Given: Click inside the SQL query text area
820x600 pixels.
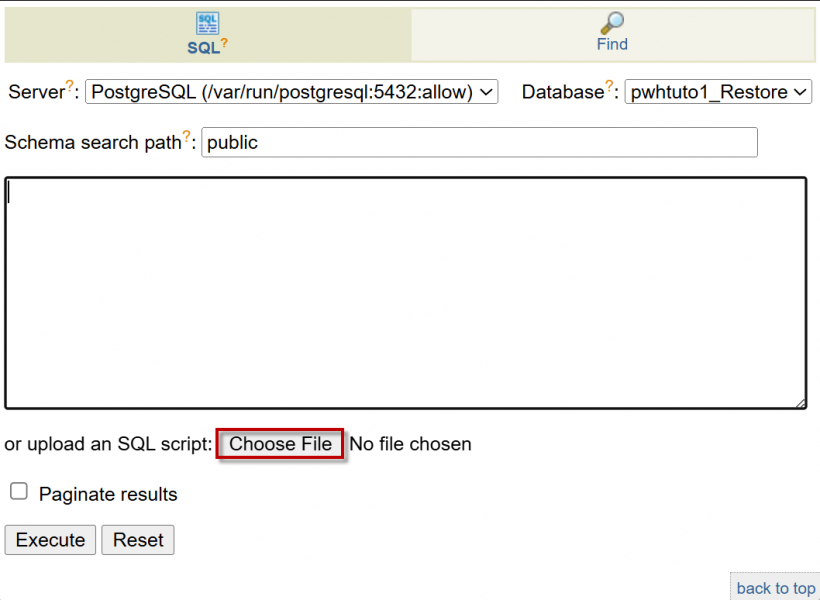Looking at the screenshot, I should point(405,293).
